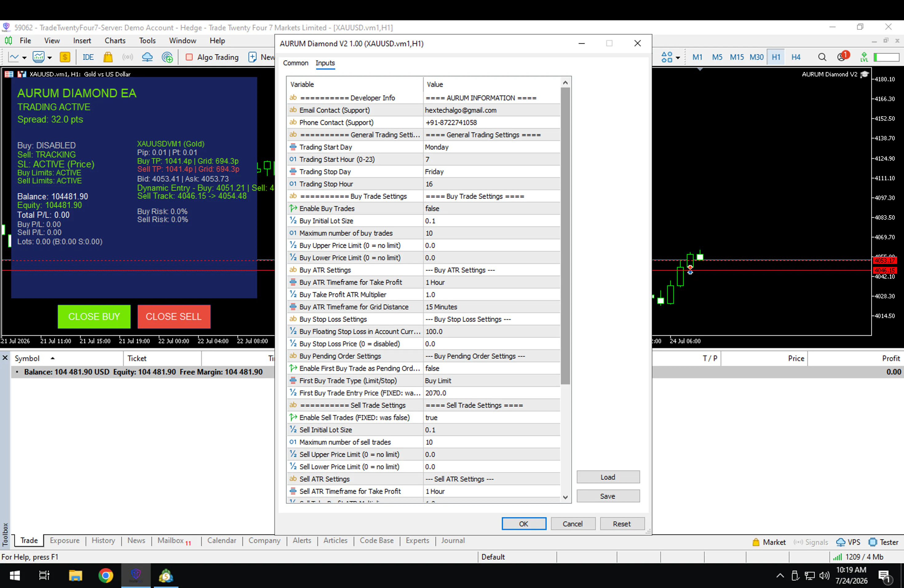Select the Buy Initial Lot Size value field
Image resolution: width=904 pixels, height=588 pixels.
[491, 221]
